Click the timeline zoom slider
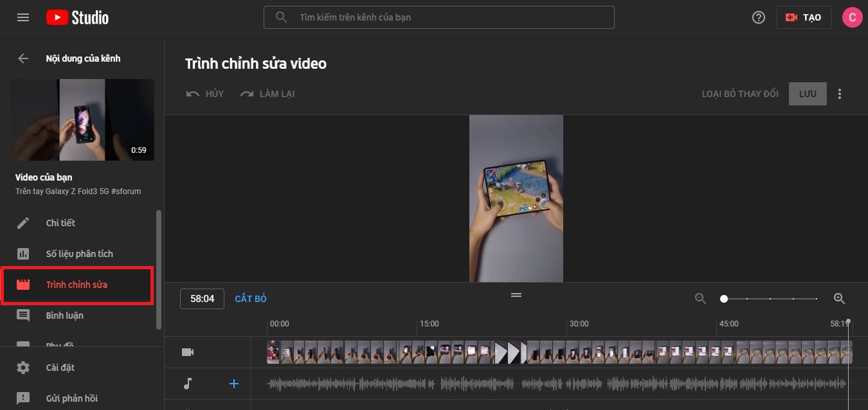Screen dimensions: 868x410 [x=770, y=299]
